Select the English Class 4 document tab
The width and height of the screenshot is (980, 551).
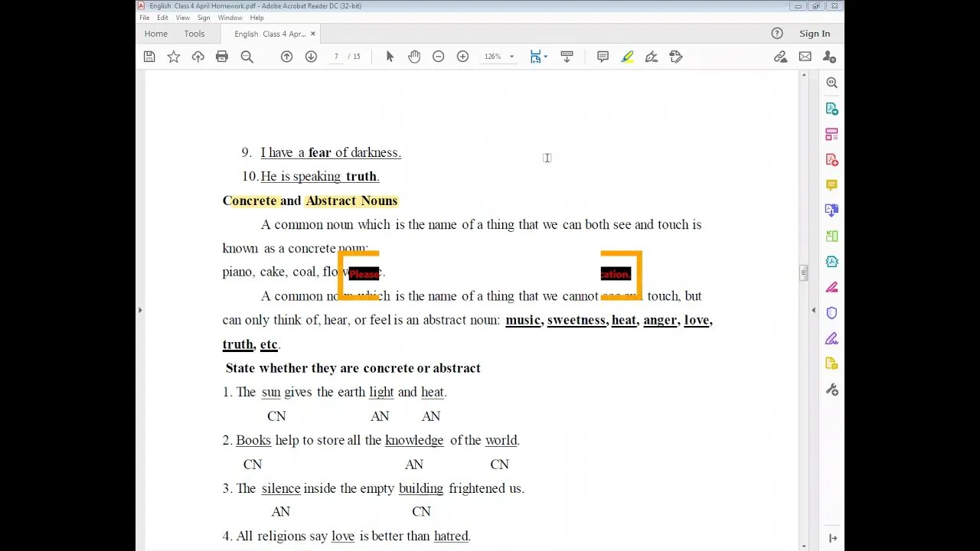coord(269,34)
